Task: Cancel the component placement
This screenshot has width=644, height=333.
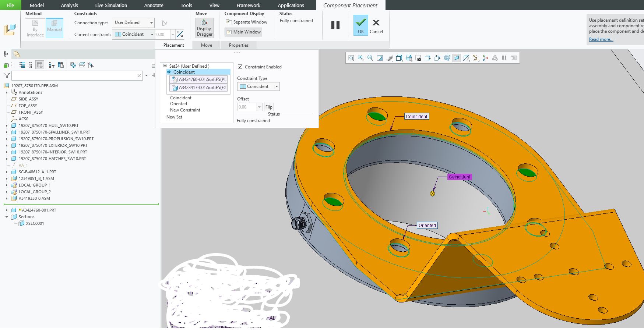Action: 376,26
